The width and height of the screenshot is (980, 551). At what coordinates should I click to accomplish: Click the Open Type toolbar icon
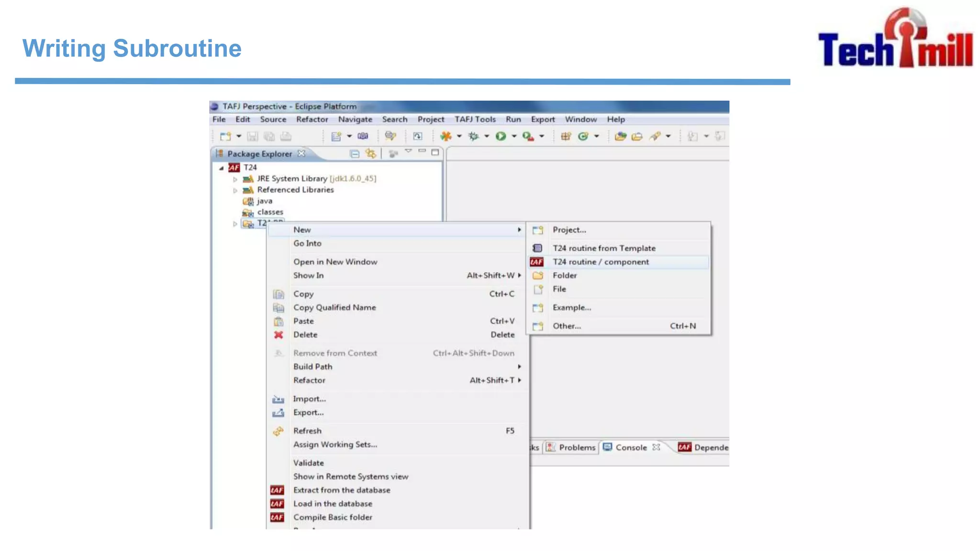620,136
